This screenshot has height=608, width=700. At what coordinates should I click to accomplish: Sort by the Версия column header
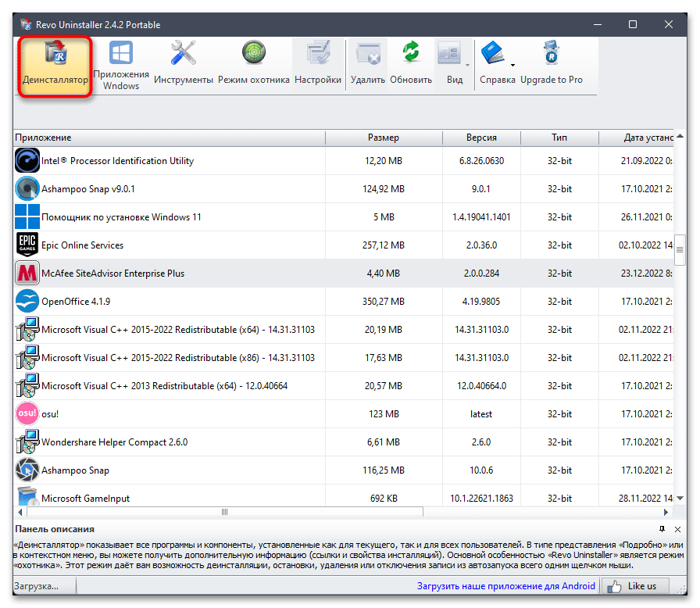click(x=480, y=137)
